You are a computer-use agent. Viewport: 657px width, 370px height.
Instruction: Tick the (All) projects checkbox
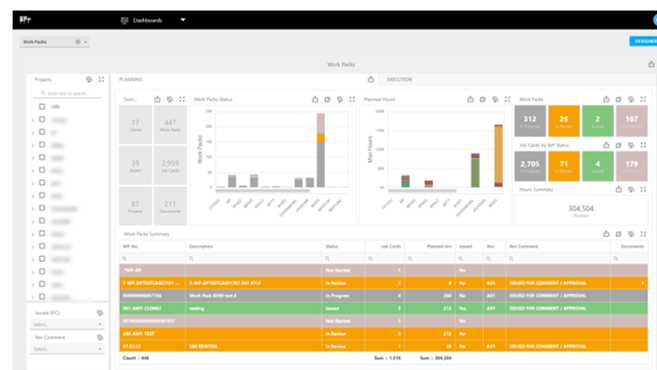click(42, 106)
